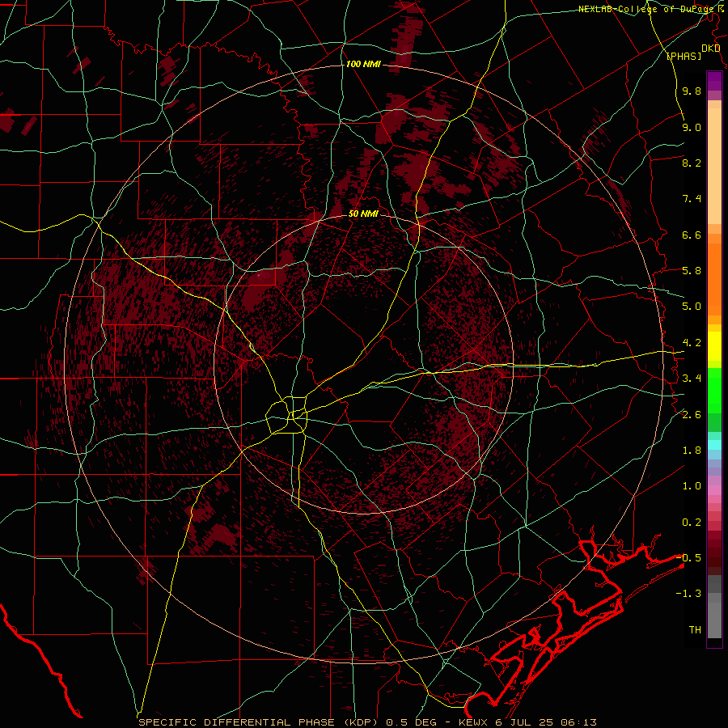This screenshot has height=728, width=728.
Task: Click the 1.0 scale value
Action: point(692,486)
